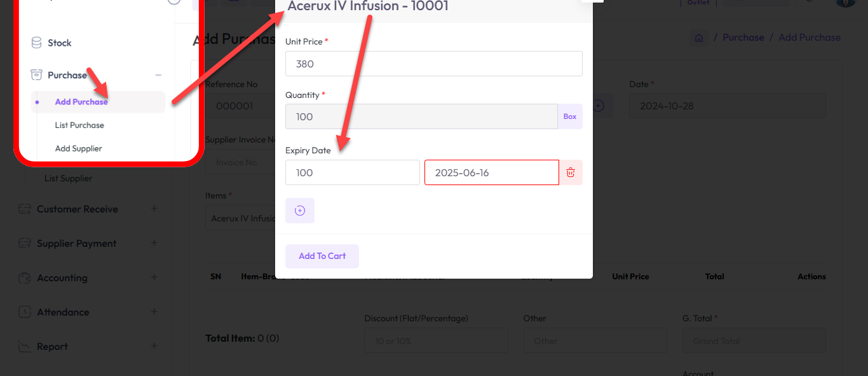Delete the expiry date row with trash icon

(x=571, y=172)
